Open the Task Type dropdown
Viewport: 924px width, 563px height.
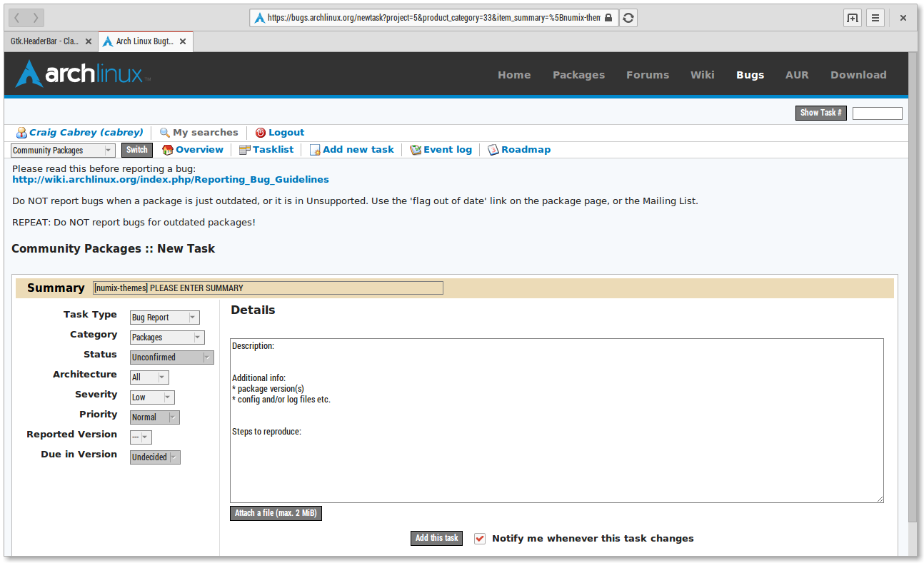pyautogui.click(x=164, y=318)
